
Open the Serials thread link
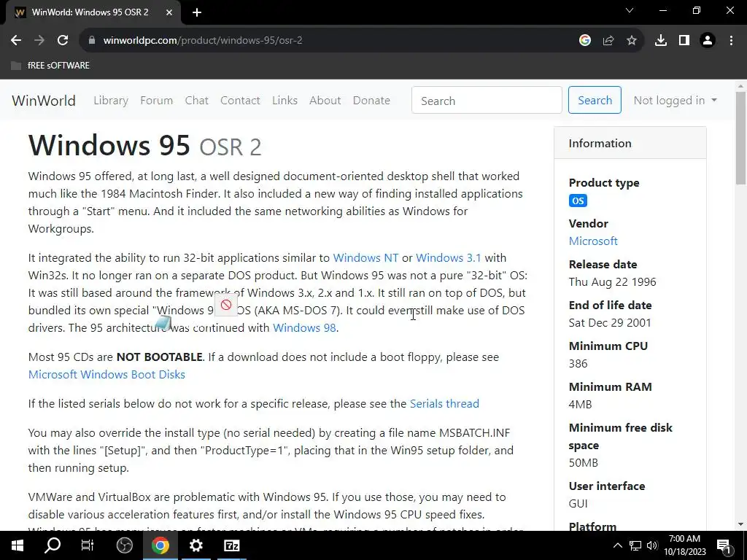pyautogui.click(x=444, y=404)
